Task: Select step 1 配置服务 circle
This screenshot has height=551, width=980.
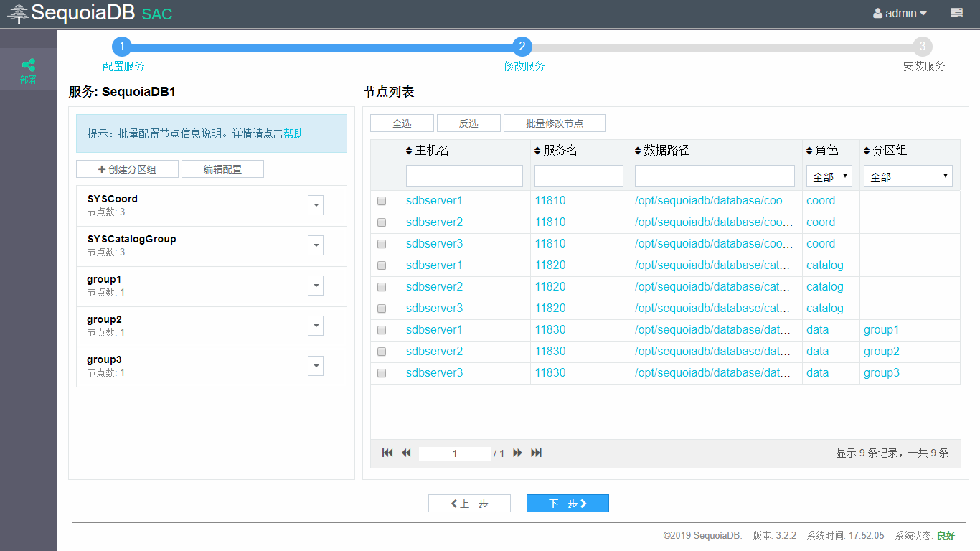Action: [123, 47]
